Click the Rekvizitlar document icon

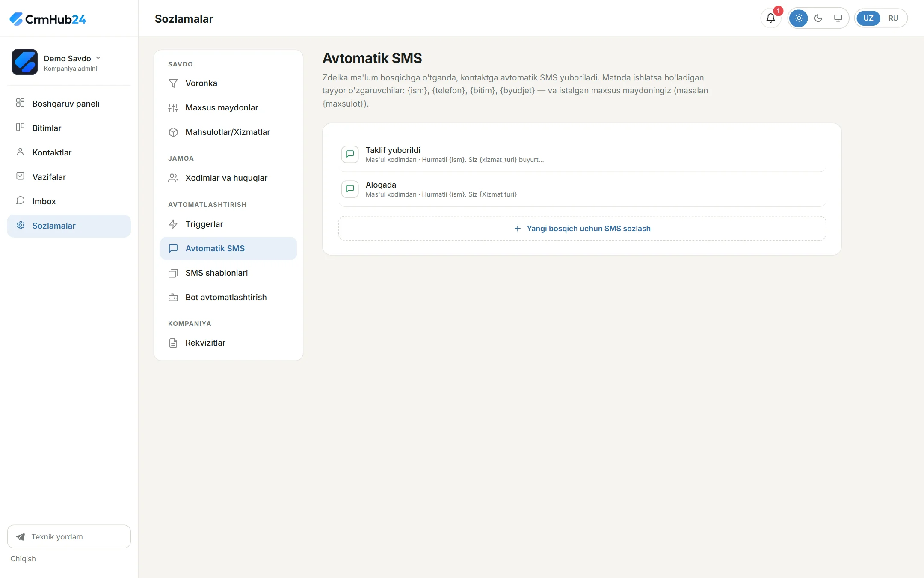(173, 343)
